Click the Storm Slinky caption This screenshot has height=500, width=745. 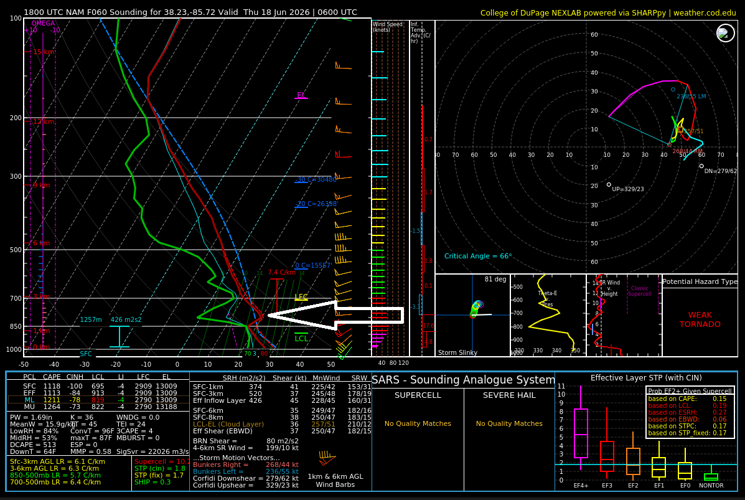tap(457, 352)
